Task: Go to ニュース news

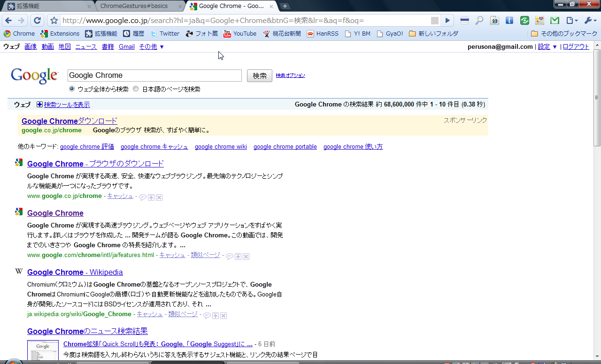Action: point(86,46)
